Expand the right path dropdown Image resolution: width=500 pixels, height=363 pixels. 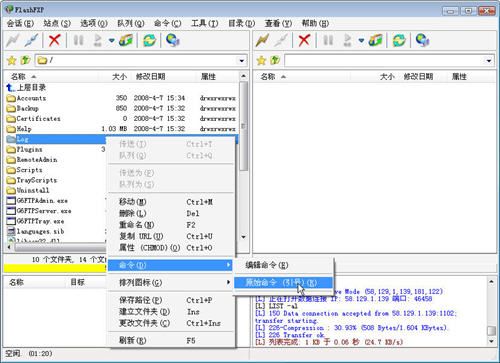(x=489, y=61)
